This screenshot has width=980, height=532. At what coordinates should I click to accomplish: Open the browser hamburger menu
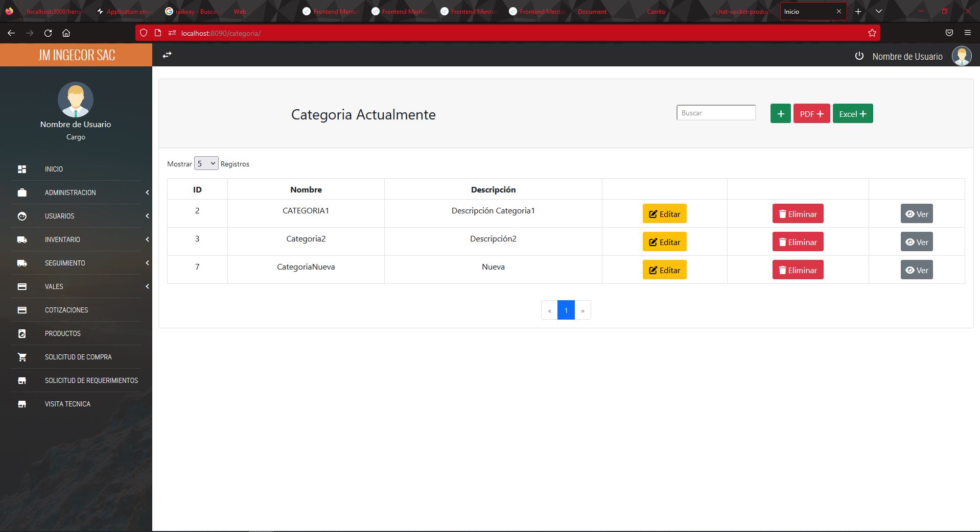(x=967, y=33)
